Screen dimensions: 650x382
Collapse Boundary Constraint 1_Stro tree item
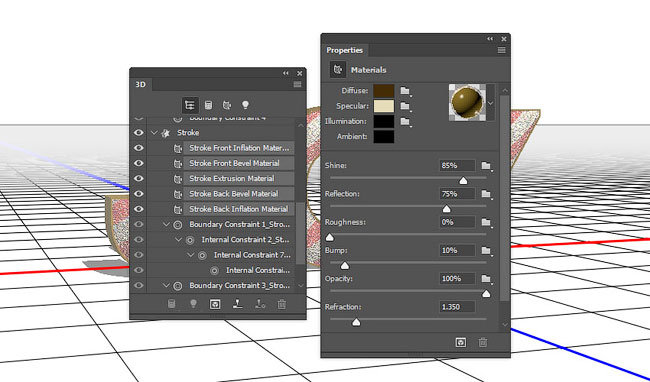pyautogui.click(x=166, y=225)
